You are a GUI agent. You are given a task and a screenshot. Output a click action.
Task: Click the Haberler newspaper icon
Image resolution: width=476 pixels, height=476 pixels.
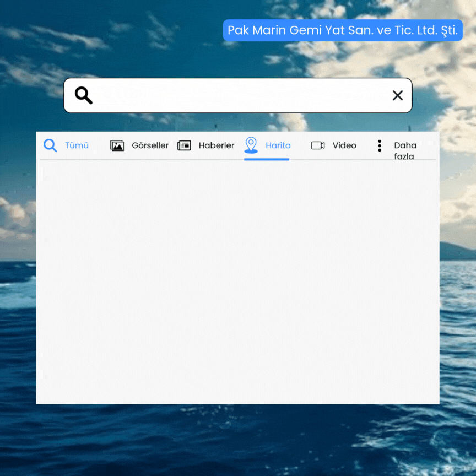tap(184, 145)
